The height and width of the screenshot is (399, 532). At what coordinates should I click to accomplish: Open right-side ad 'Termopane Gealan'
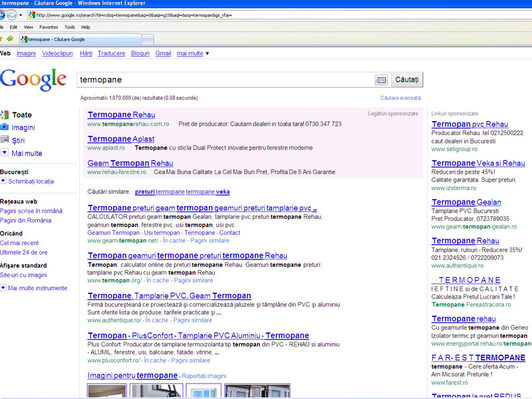pos(466,202)
